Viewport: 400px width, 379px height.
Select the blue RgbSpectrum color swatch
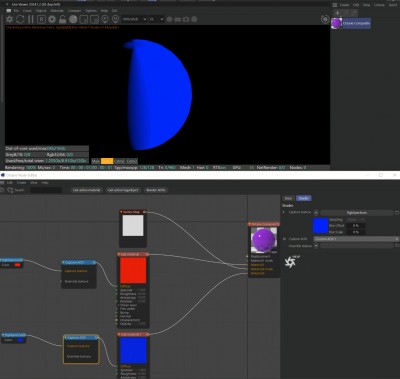[21, 340]
